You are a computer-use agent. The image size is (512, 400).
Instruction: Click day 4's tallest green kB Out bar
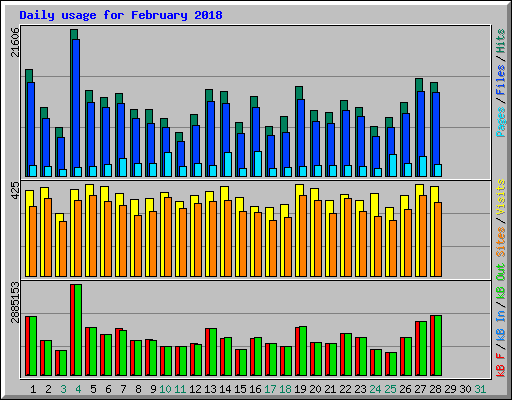click(x=78, y=330)
